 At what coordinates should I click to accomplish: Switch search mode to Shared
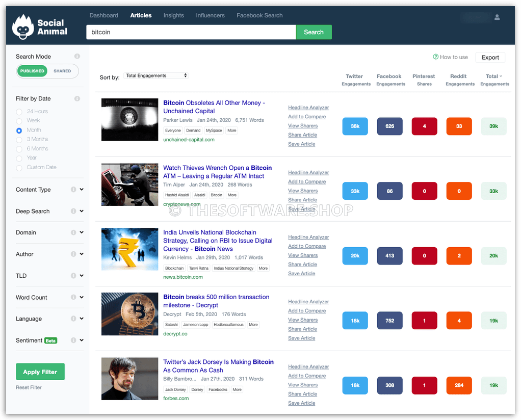coord(62,71)
